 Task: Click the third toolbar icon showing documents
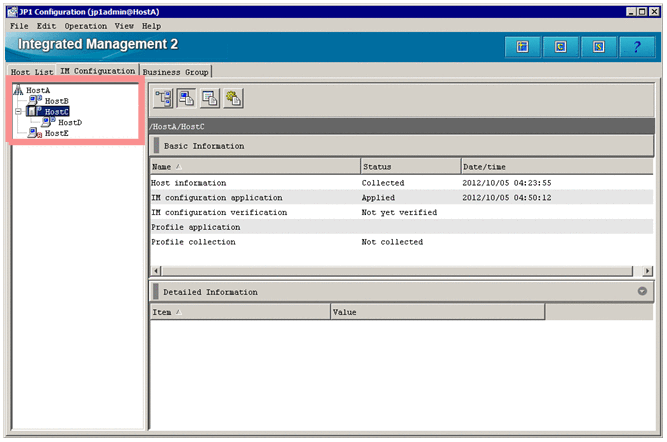pos(209,98)
